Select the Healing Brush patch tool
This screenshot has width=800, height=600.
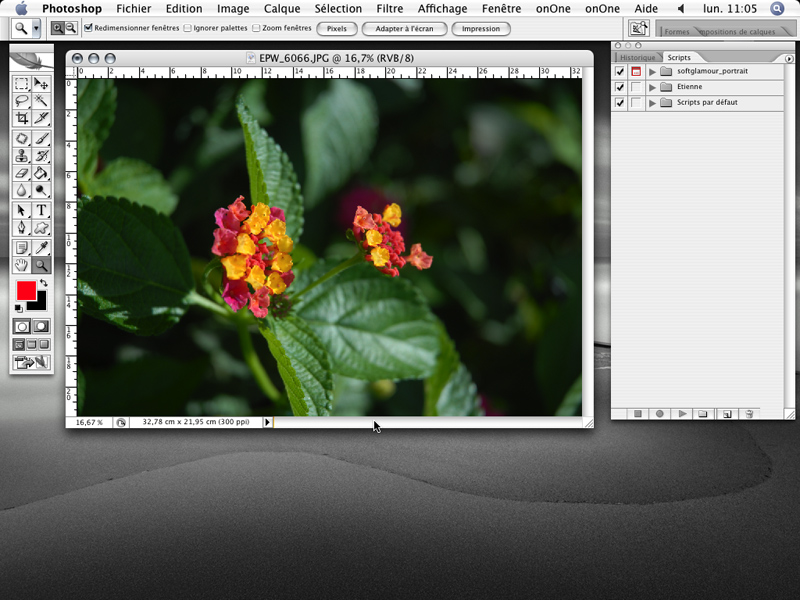coord(21,138)
